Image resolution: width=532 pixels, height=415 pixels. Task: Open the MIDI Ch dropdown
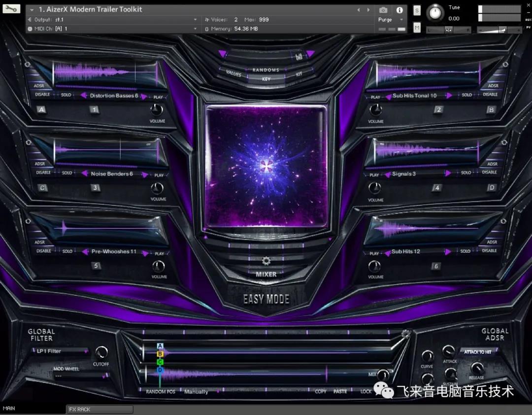(113, 29)
